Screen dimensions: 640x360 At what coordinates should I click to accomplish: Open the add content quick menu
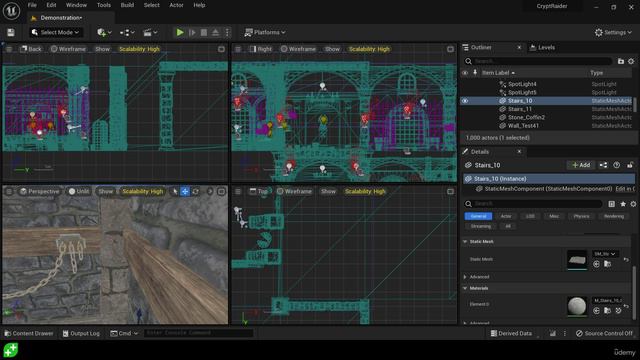pyautogui.click(x=104, y=32)
